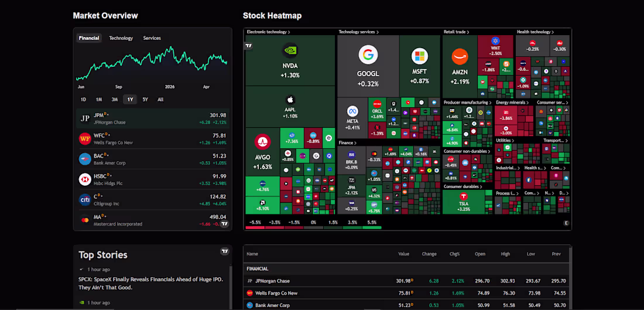
Task: Click 296.70 in the JPMorgan Chase row
Action: 482,281
